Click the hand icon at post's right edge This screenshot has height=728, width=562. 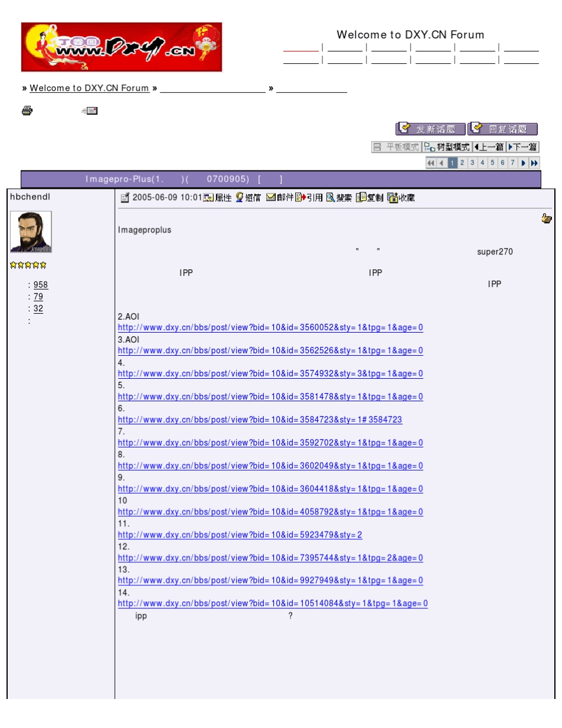pyautogui.click(x=547, y=219)
